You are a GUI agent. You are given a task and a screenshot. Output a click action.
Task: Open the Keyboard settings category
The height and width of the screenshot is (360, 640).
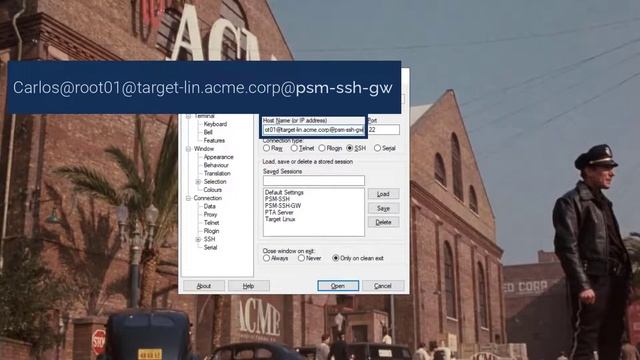click(215, 124)
